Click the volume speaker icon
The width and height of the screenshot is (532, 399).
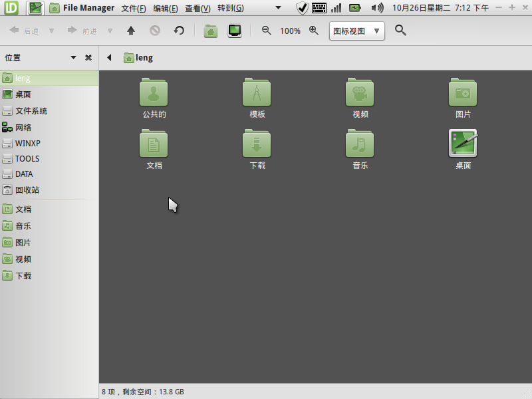pyautogui.click(x=377, y=8)
